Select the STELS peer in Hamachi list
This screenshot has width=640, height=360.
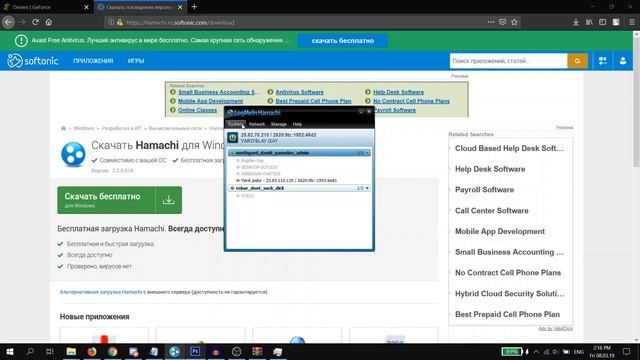[247, 196]
